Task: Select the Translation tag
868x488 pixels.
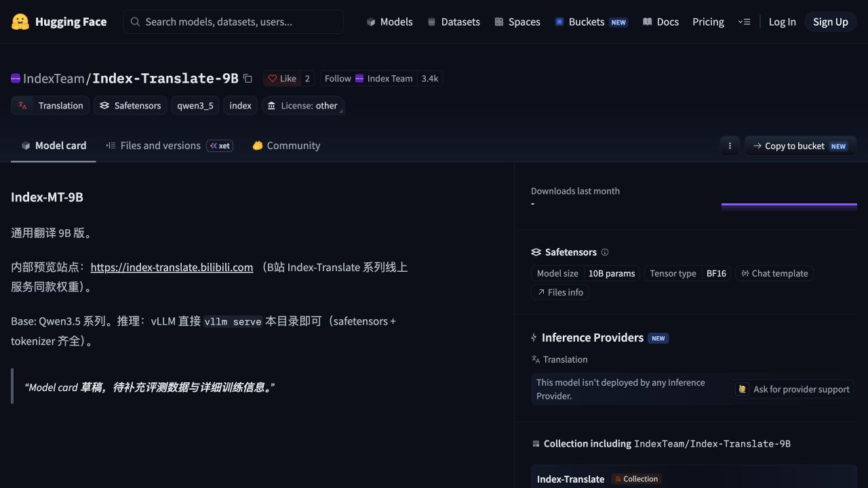Action: (50, 106)
